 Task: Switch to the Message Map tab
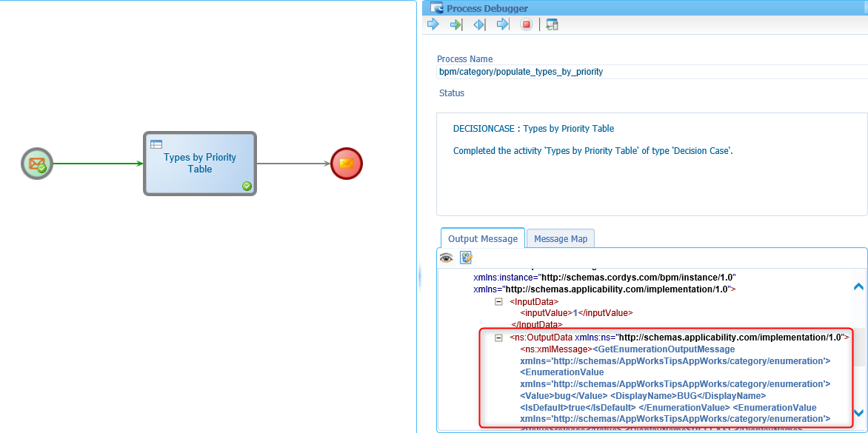pyautogui.click(x=560, y=239)
